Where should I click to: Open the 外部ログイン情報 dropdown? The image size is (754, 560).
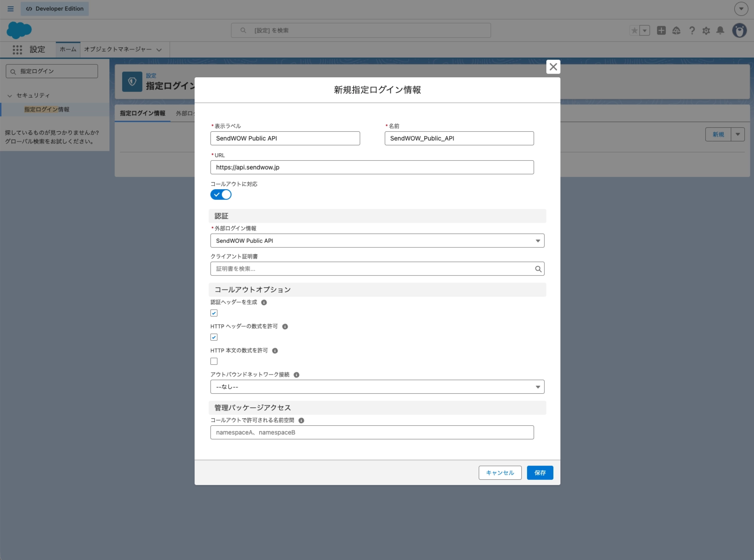(377, 241)
